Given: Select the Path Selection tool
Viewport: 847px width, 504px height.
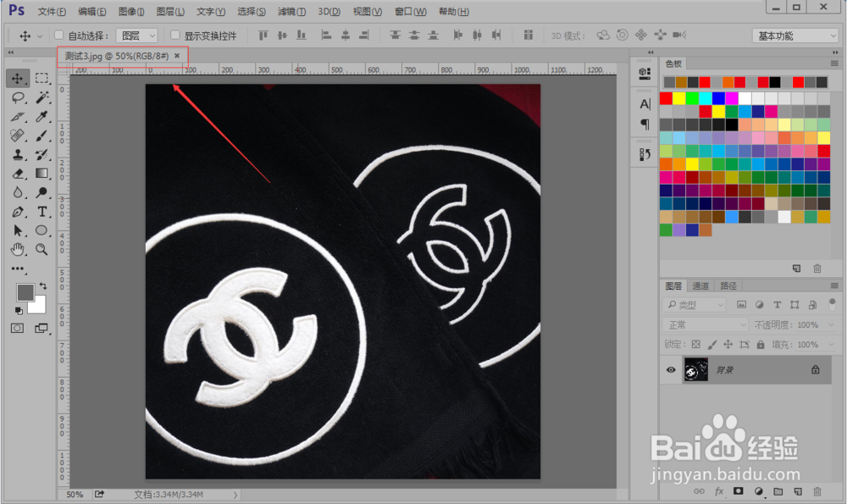Looking at the screenshot, I should click(x=18, y=230).
